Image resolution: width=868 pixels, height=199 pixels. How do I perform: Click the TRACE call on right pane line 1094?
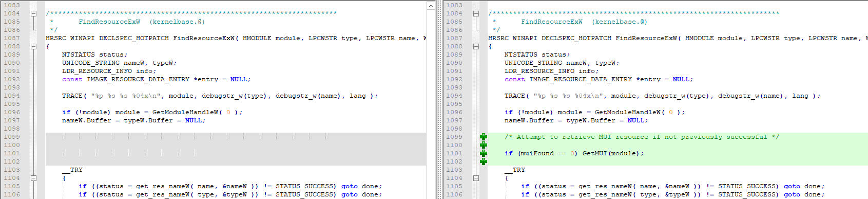[x=662, y=96]
